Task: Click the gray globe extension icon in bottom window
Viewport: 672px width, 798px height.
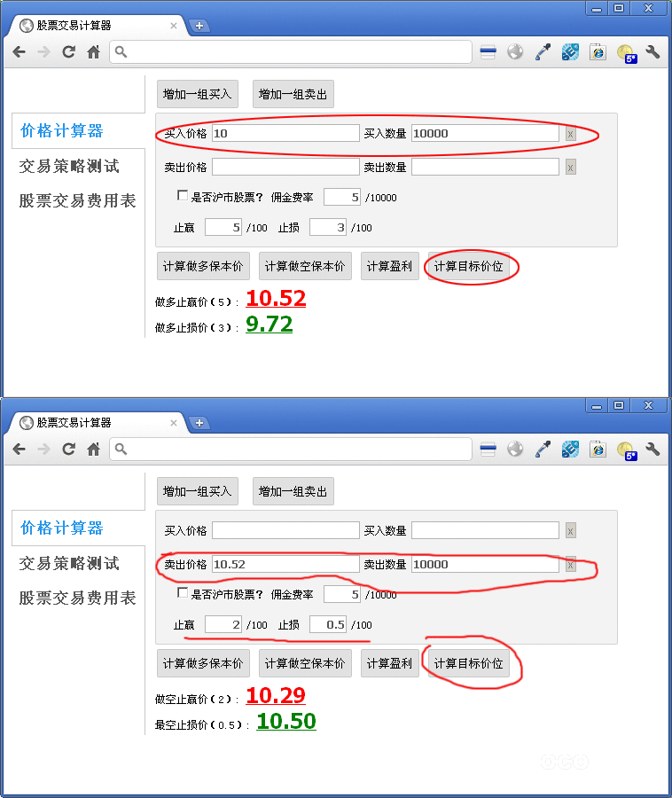Action: pyautogui.click(x=515, y=449)
